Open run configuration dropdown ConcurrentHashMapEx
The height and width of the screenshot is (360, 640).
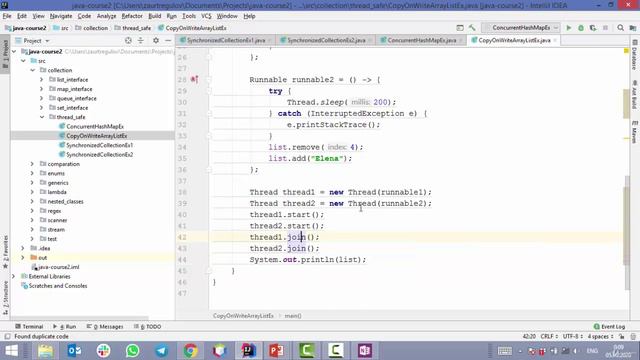click(x=521, y=28)
